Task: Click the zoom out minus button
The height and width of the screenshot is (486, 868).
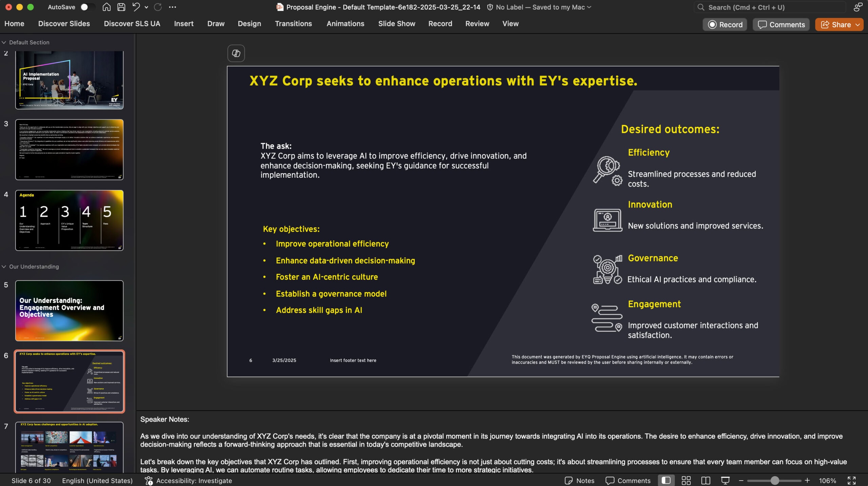Action: pos(741,481)
